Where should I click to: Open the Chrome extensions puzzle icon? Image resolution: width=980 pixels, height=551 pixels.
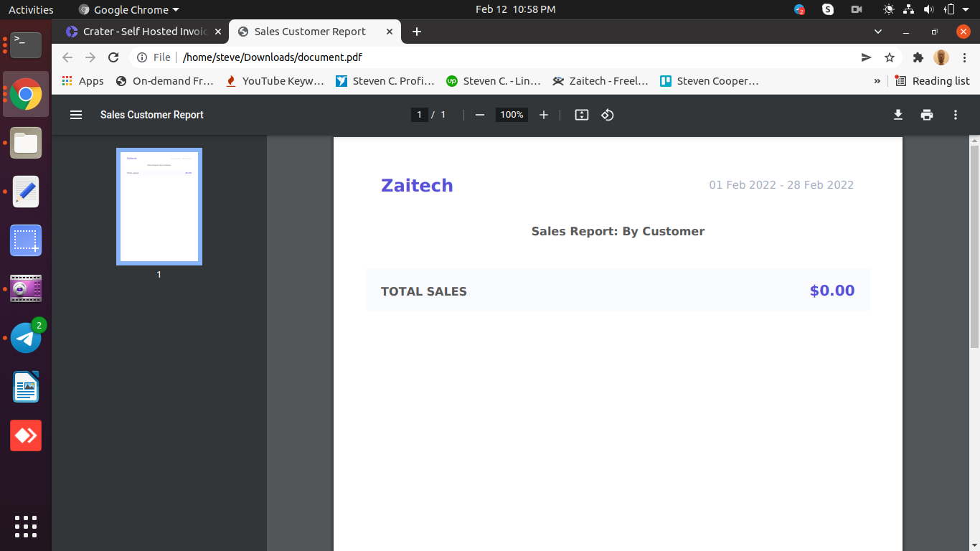(918, 57)
